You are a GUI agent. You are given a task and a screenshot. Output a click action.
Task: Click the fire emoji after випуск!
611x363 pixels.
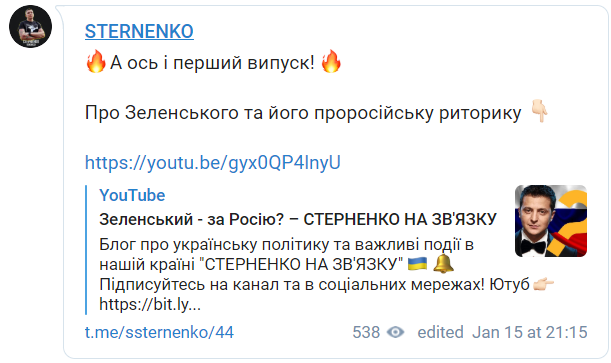[331, 62]
